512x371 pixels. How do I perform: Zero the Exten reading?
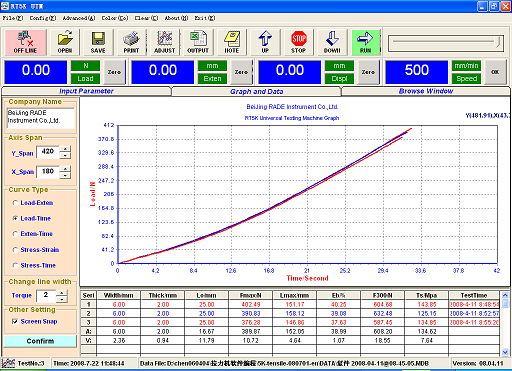241,72
